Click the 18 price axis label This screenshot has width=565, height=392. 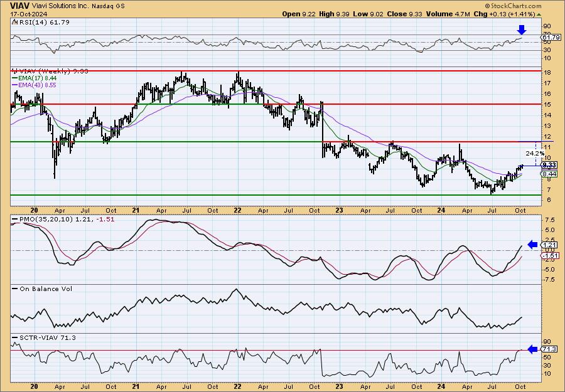click(546, 73)
